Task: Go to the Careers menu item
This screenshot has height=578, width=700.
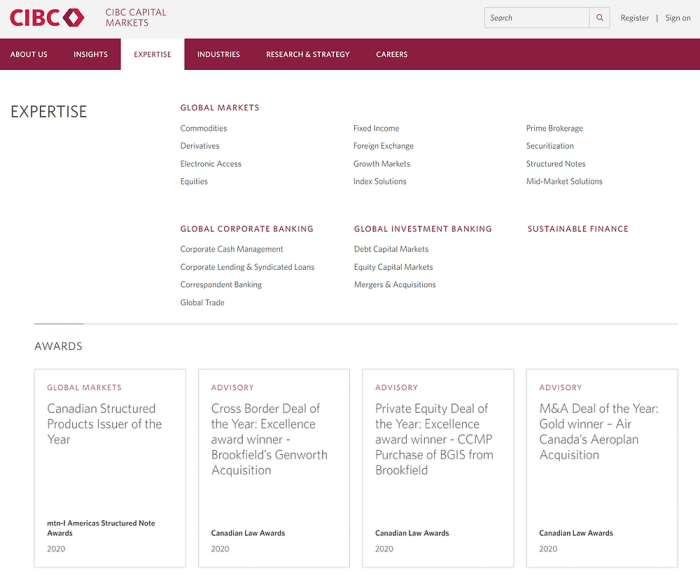Action: click(392, 55)
